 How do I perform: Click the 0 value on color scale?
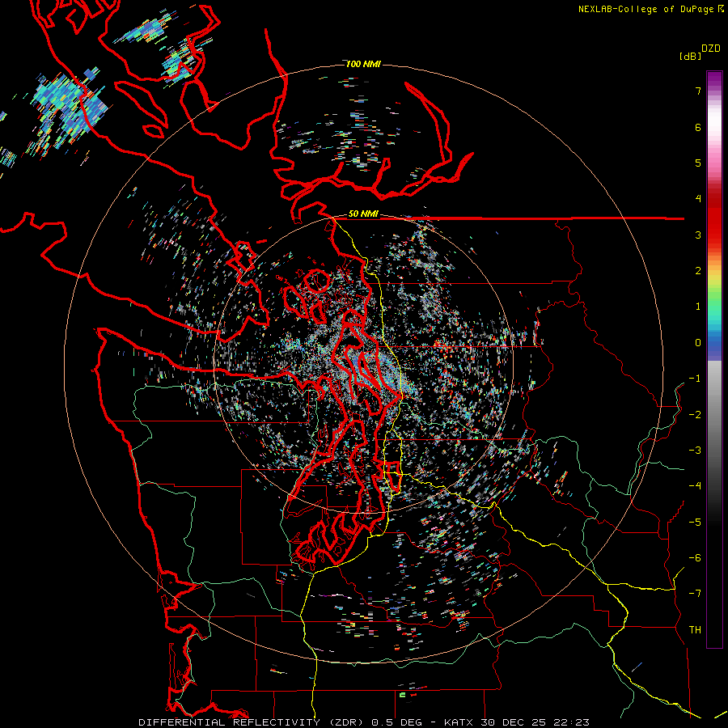click(698, 343)
